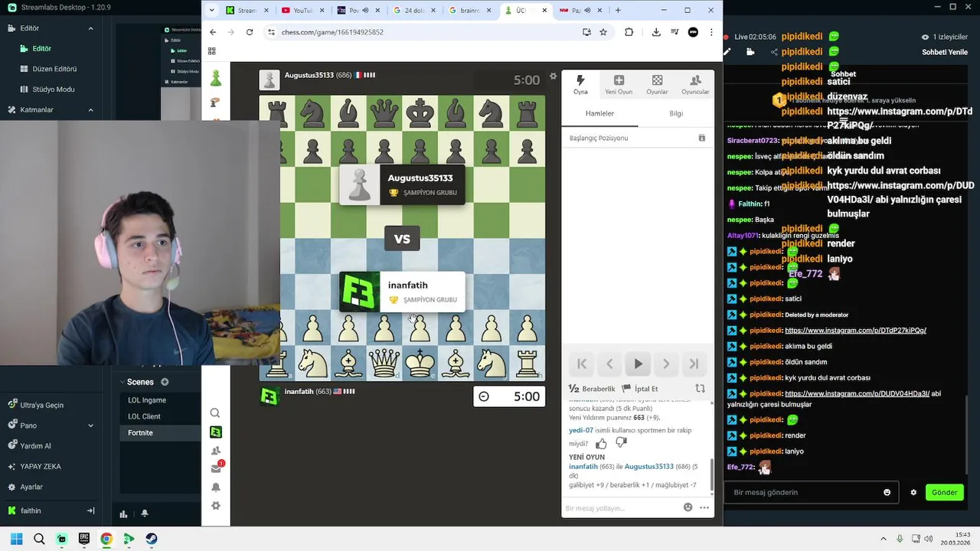Click the logout arrow next to faithin
Screen dimensions: 980x551
[90, 510]
